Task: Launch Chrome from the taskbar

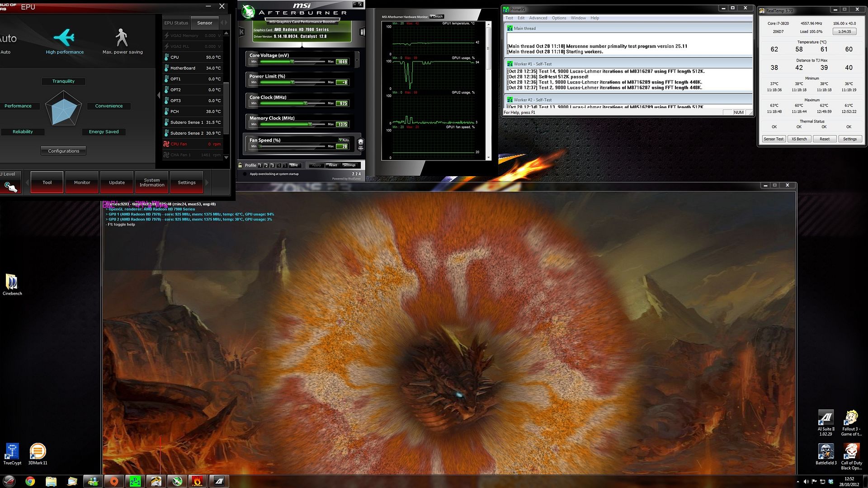Action: coord(30,481)
